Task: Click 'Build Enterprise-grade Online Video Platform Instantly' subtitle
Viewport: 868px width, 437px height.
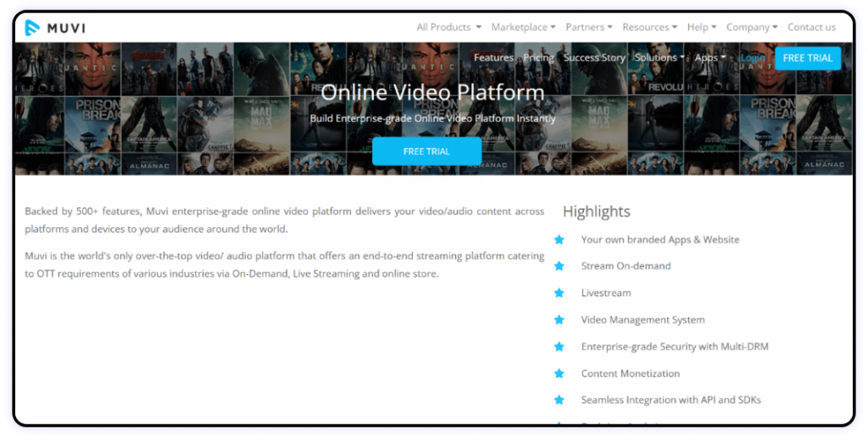Action: click(432, 119)
